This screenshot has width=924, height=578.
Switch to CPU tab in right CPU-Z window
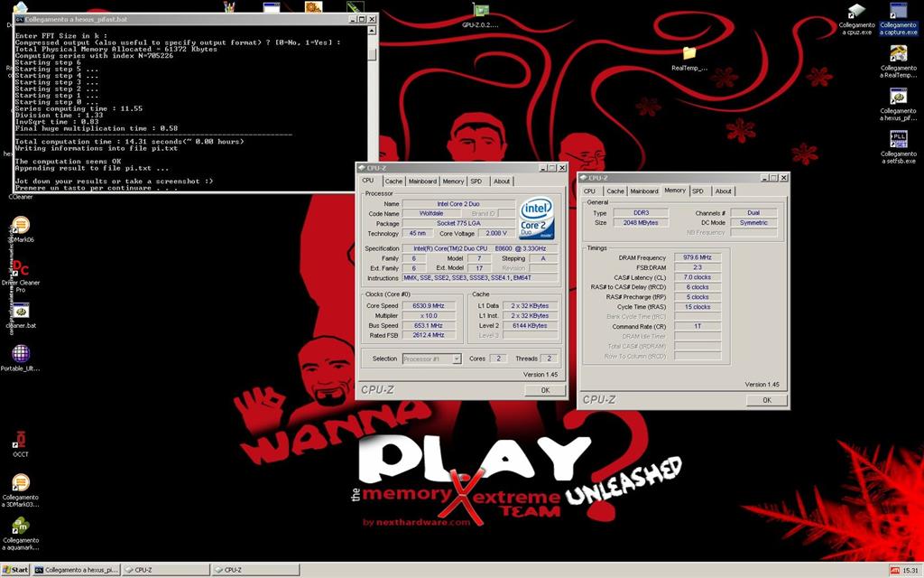(589, 191)
